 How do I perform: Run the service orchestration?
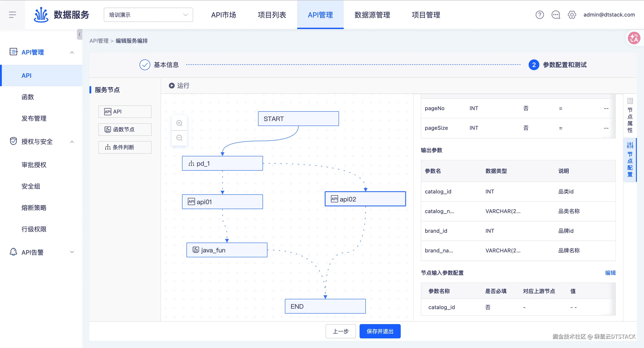coord(179,86)
